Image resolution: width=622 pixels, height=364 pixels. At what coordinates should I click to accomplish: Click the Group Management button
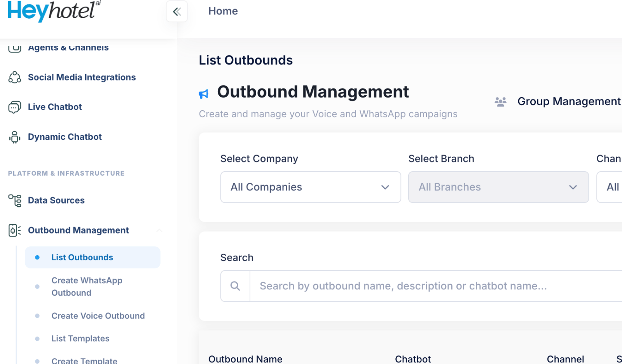[x=558, y=101]
